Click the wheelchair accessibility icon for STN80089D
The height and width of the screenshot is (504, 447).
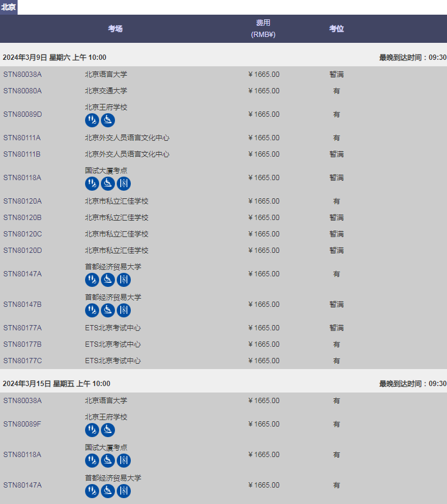point(108,120)
